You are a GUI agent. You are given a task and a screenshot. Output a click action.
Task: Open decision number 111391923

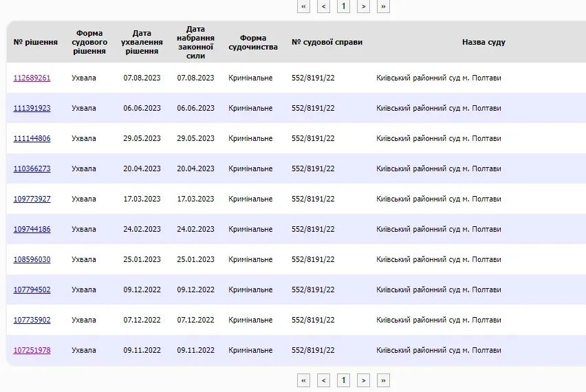32,108
